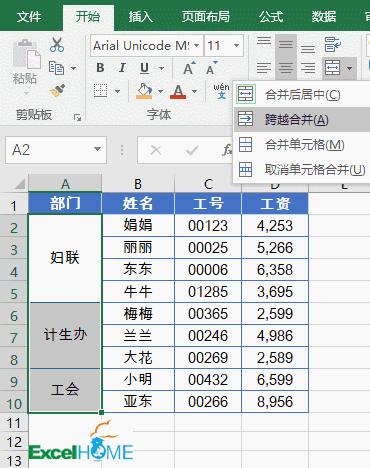Click the Cut scissors icon

click(57, 45)
